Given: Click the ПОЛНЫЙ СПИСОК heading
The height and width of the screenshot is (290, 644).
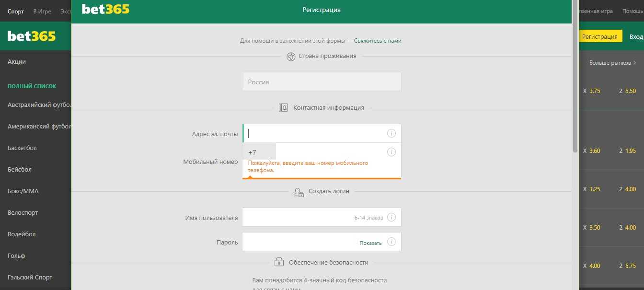Looking at the screenshot, I should pos(32,86).
